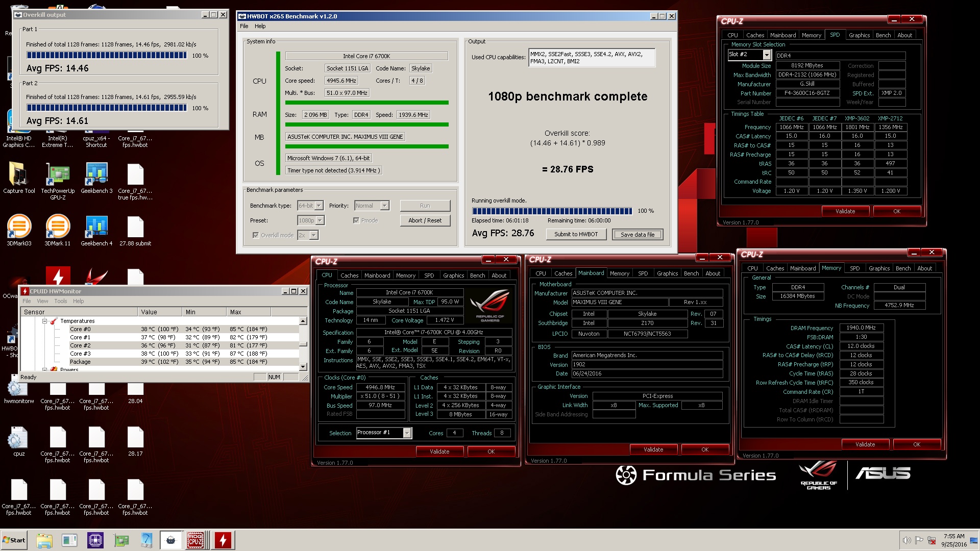This screenshot has width=980, height=551.
Task: Open the 3DMark 11 desktop icon
Action: (x=58, y=231)
